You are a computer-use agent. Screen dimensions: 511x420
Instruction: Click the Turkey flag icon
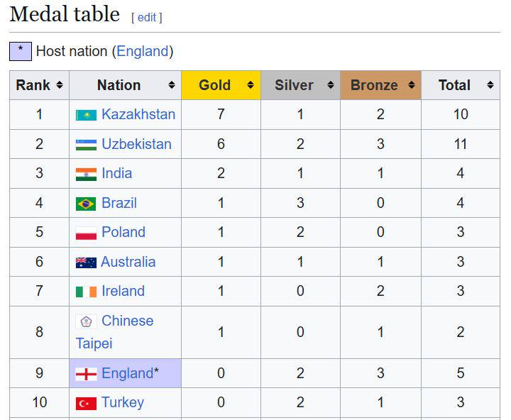(x=86, y=403)
